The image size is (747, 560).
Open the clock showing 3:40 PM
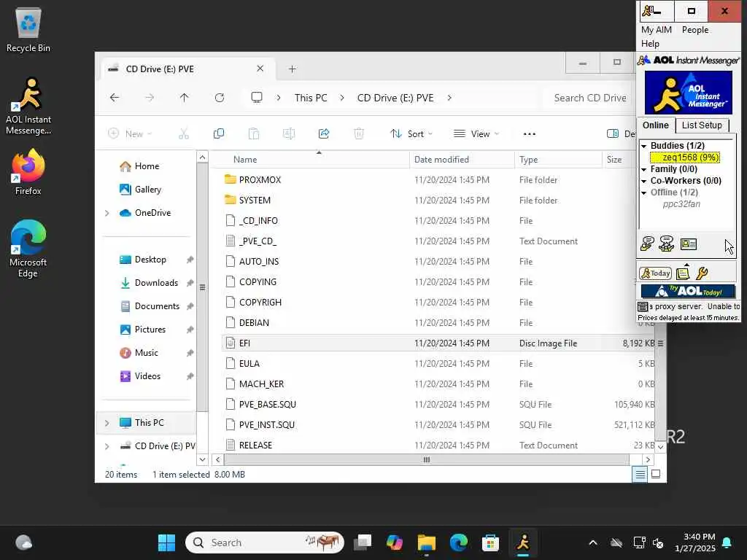(695, 542)
